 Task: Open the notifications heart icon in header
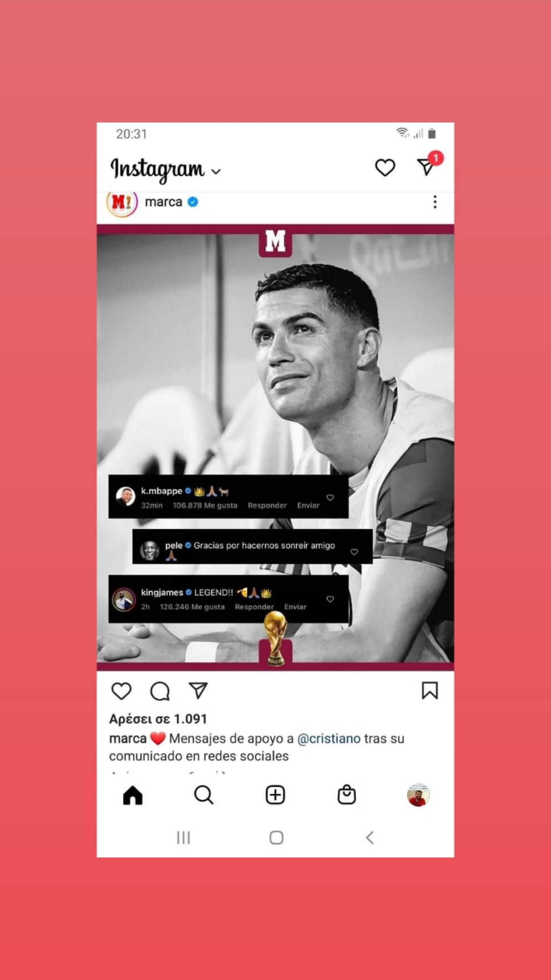[x=384, y=168]
